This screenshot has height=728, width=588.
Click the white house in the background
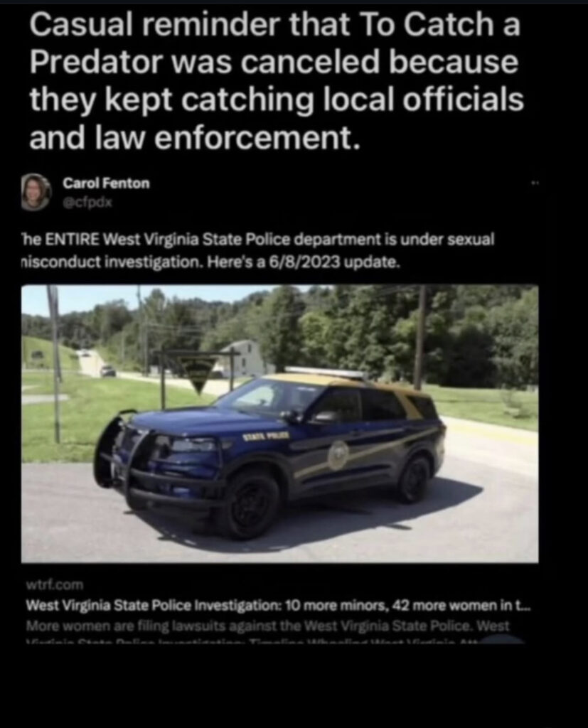242,358
